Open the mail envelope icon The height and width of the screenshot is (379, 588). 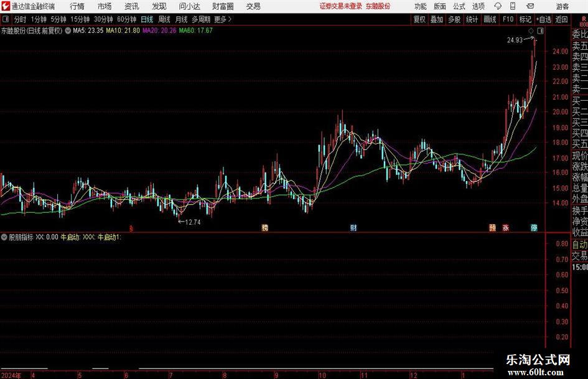tap(530, 6)
